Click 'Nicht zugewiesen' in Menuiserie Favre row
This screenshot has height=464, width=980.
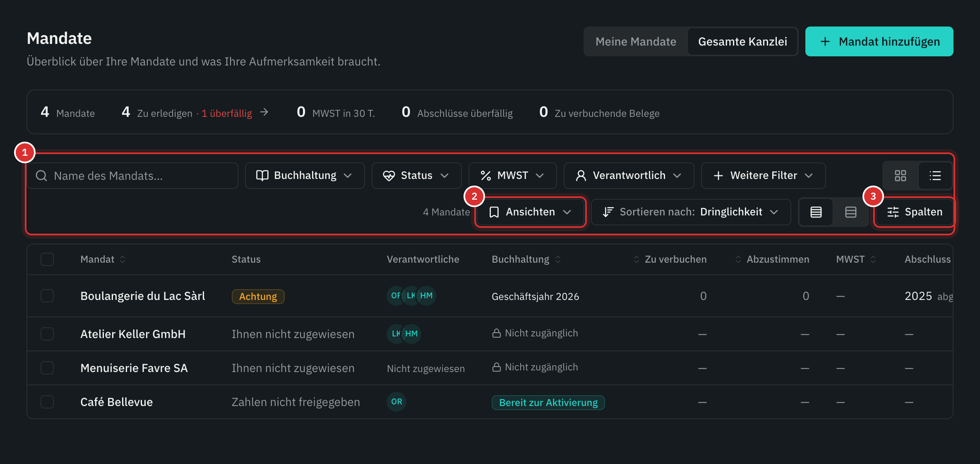point(426,369)
